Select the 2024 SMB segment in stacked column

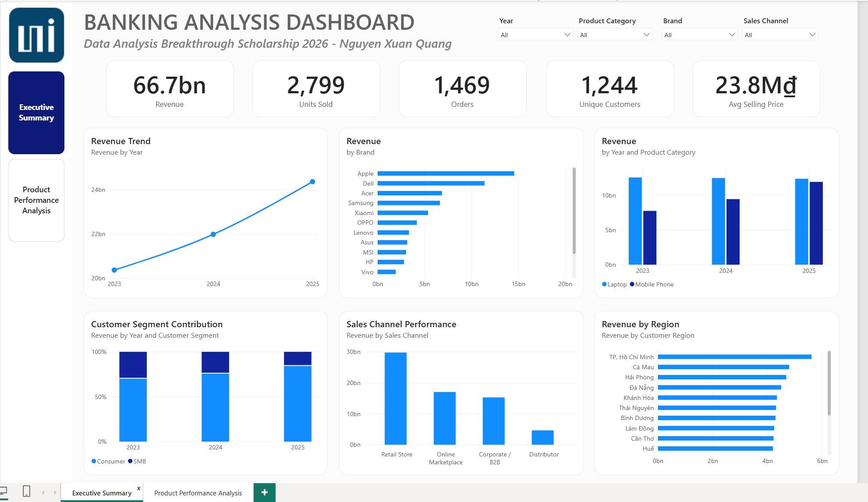pos(215,362)
